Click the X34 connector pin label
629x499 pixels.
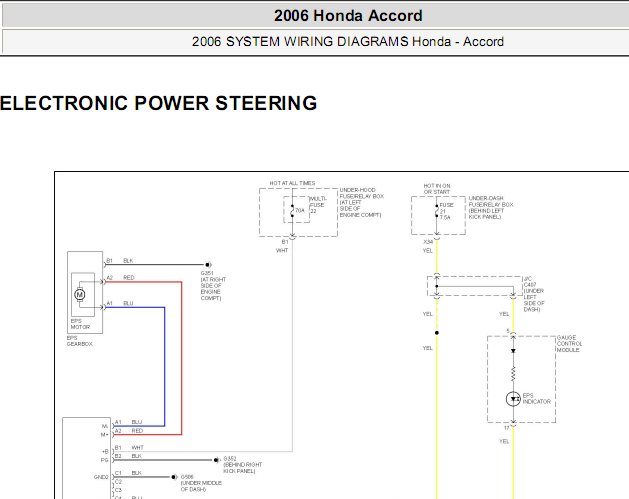point(428,242)
